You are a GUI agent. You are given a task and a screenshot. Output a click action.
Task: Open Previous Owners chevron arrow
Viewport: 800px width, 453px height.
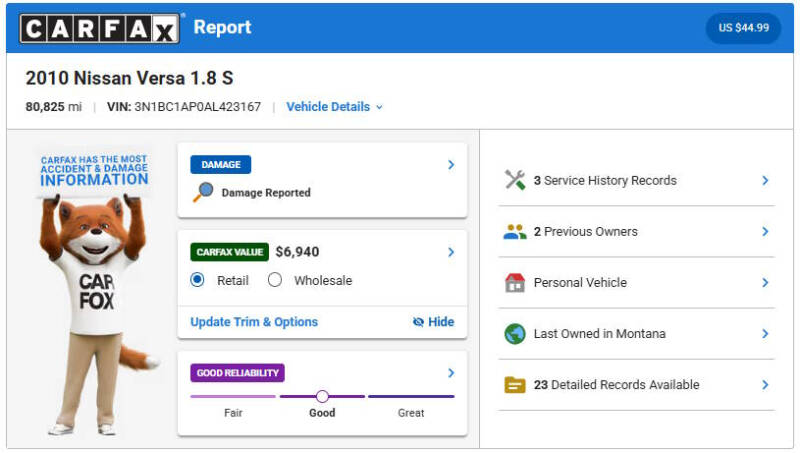click(x=765, y=232)
